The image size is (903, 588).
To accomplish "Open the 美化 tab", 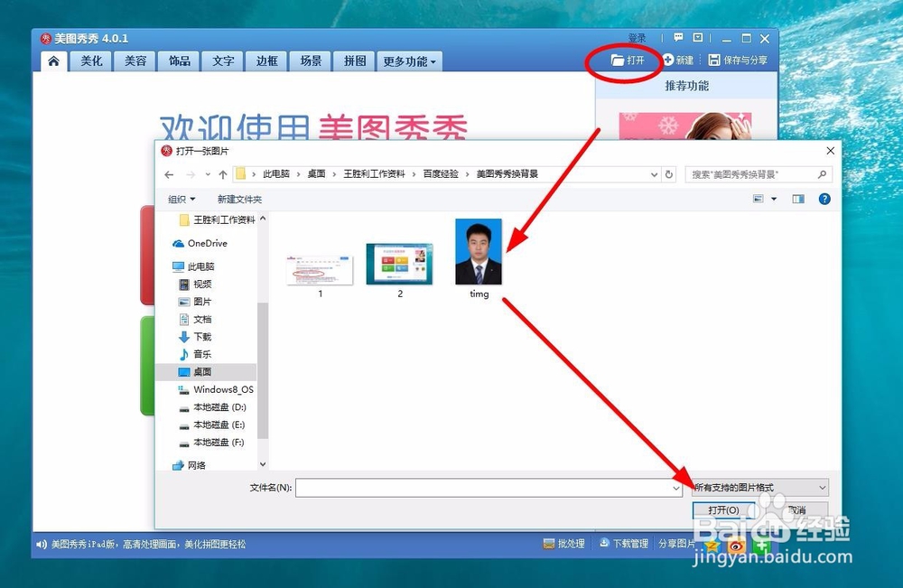I will (x=91, y=61).
